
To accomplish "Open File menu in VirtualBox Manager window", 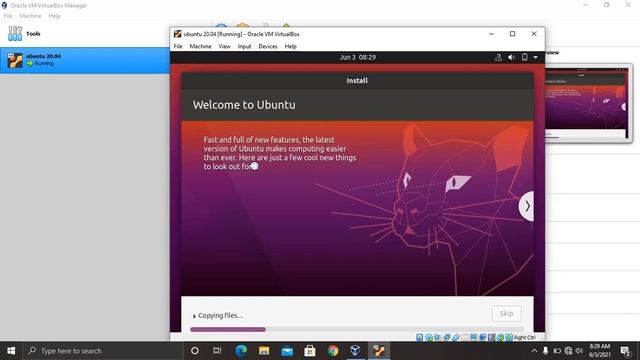I will point(8,16).
